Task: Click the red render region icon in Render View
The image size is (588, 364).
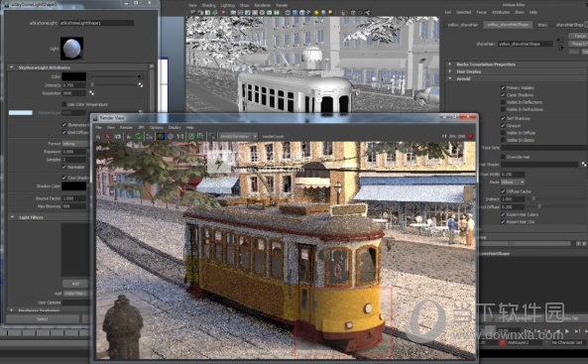Action: [108, 136]
